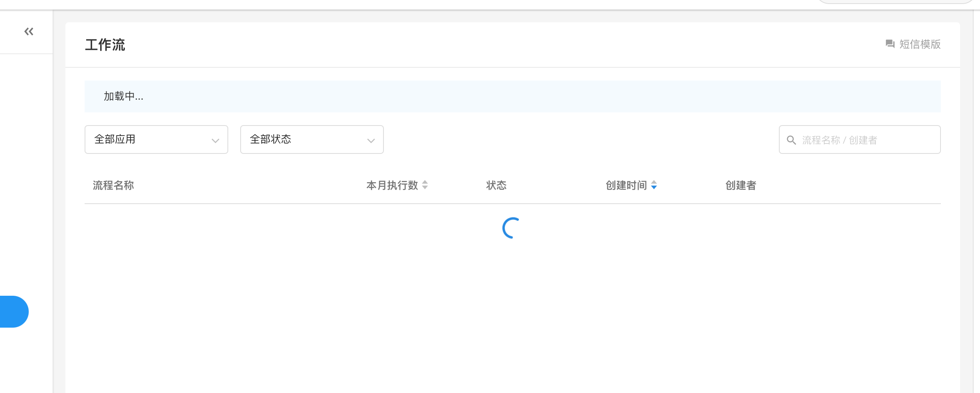Click the blue floating widget at left edge
980x393 pixels.
click(12, 312)
